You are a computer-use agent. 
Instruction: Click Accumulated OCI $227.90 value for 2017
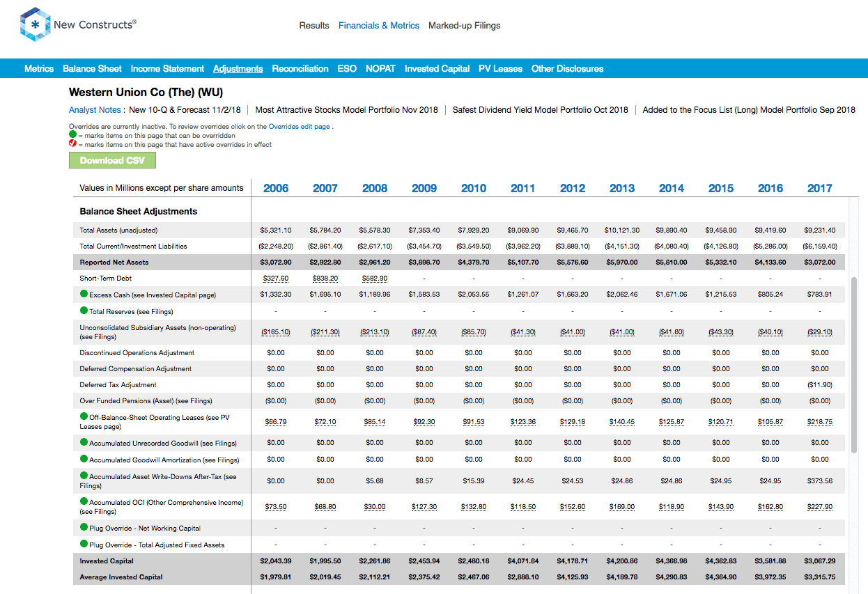(820, 507)
